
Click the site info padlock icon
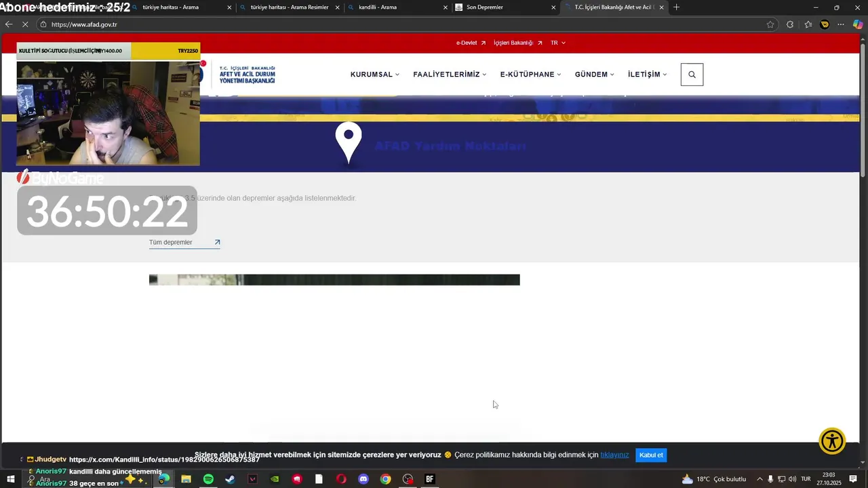tap(43, 24)
